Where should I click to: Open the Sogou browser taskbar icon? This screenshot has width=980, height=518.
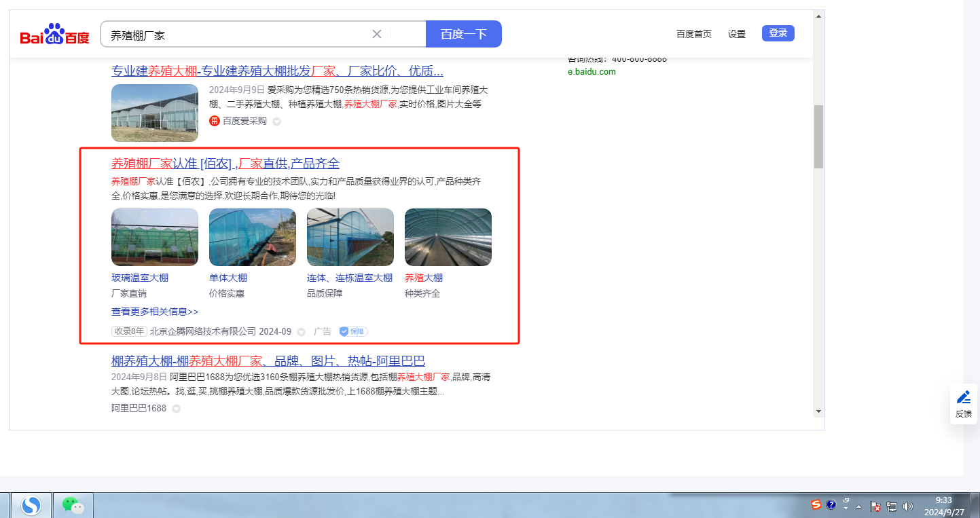(x=31, y=505)
